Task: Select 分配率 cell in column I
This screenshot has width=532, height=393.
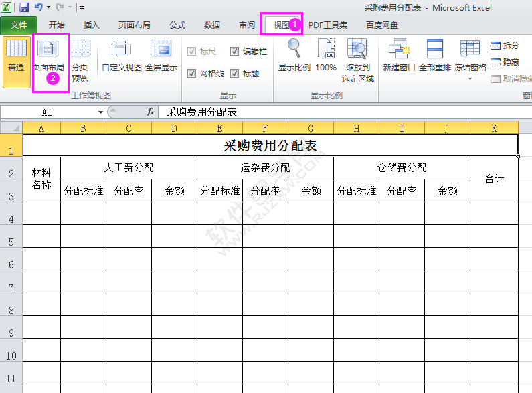Action: [x=402, y=191]
